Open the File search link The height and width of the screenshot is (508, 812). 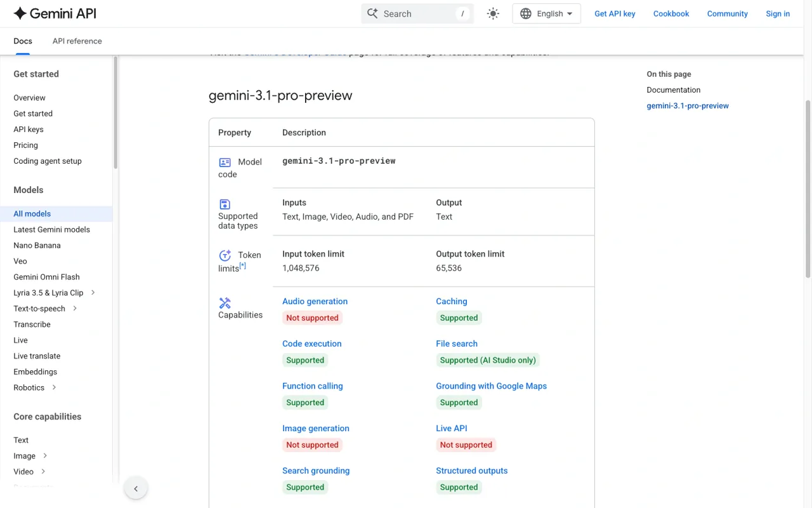click(457, 344)
